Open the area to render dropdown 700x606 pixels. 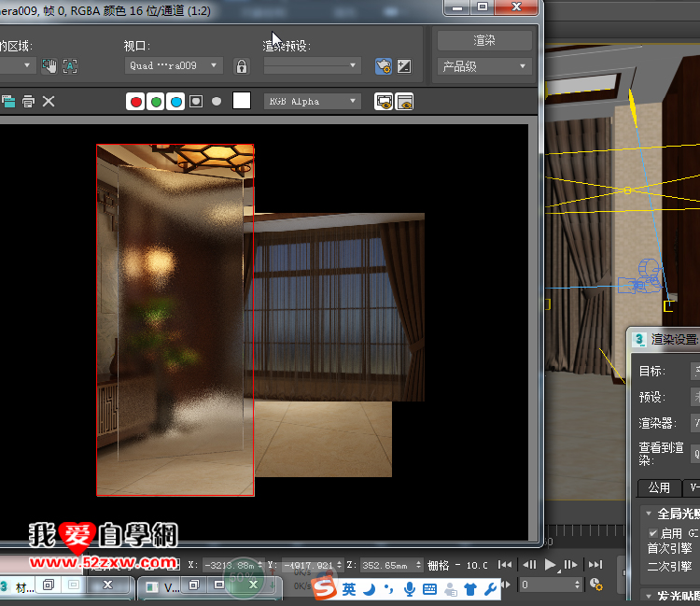point(17,65)
